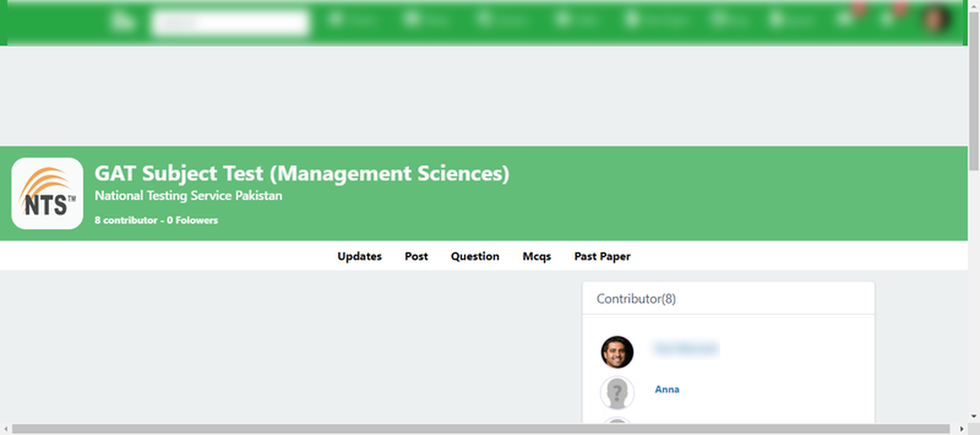Click the vertical scrollbar thumb
This screenshot has height=435, width=980.
[973, 90]
